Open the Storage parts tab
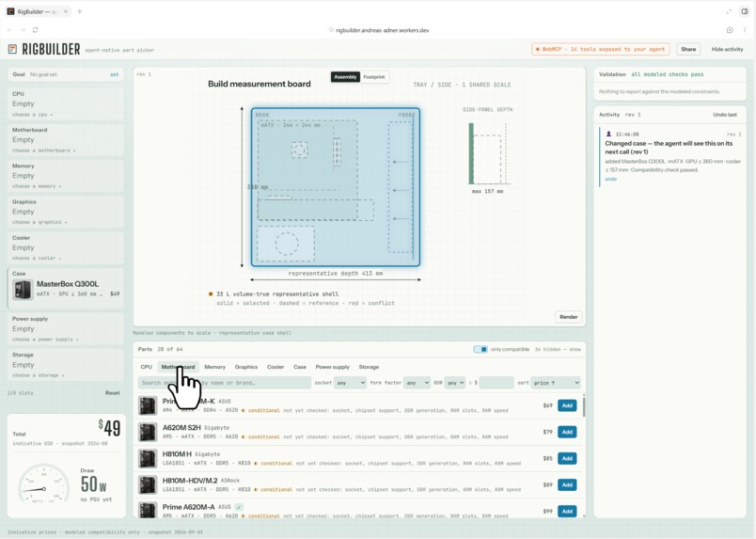This screenshot has width=756, height=539. [369, 367]
